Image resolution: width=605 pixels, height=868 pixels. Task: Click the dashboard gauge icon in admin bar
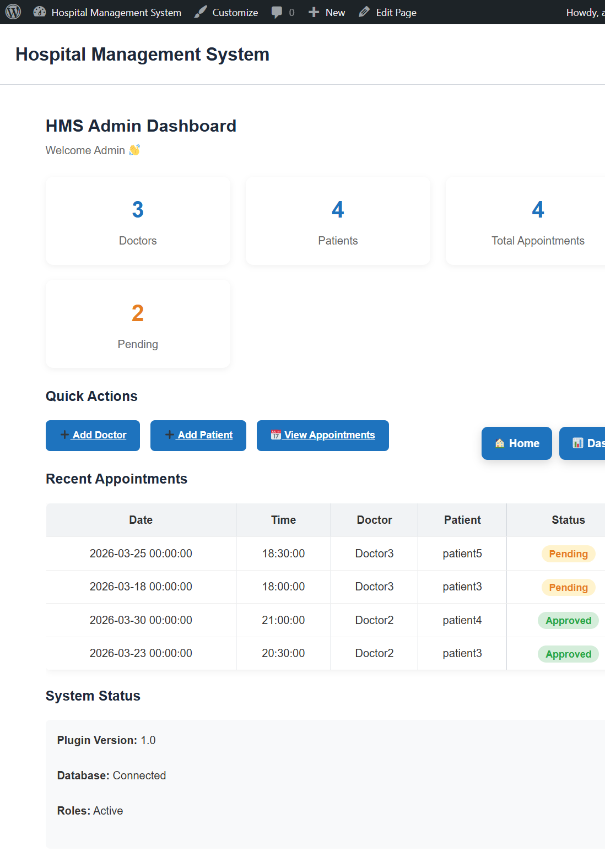point(40,12)
